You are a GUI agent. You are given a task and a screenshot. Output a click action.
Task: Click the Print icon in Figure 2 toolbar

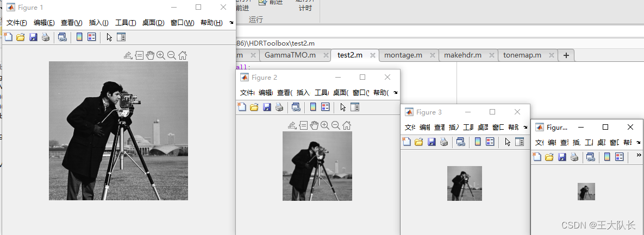tap(279, 107)
